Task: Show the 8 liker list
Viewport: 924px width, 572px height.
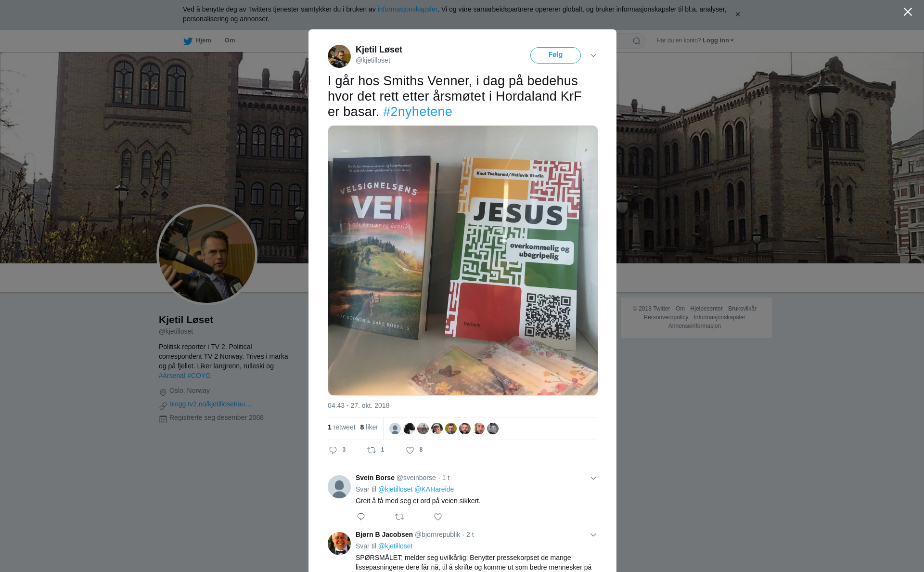Action: 369,427
